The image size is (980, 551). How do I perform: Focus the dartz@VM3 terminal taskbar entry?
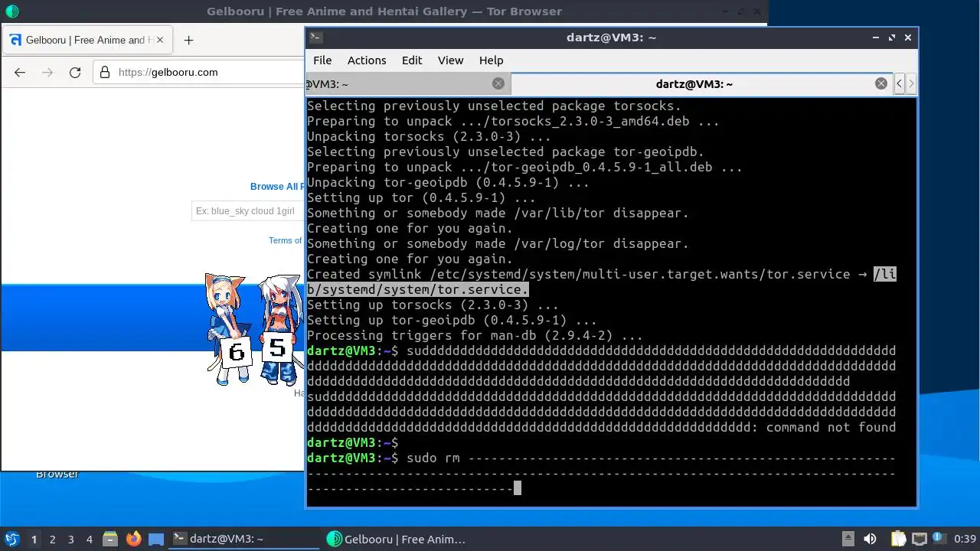click(245, 540)
